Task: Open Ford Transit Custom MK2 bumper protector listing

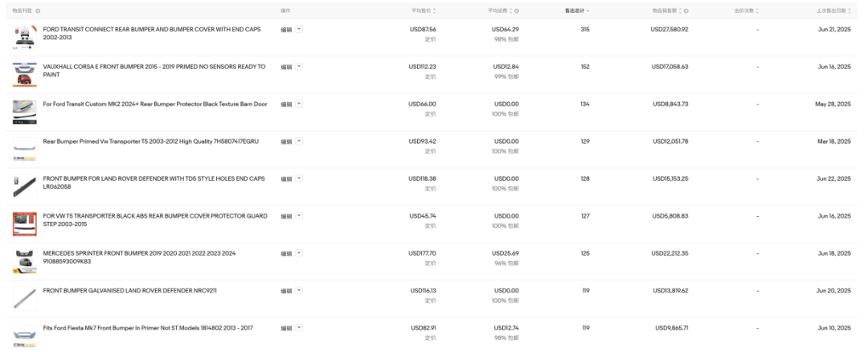Action: (x=155, y=104)
